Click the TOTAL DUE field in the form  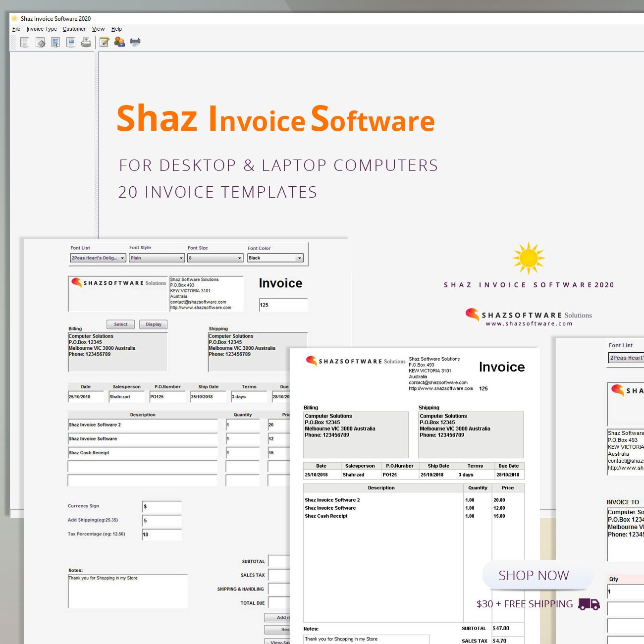[x=279, y=603]
